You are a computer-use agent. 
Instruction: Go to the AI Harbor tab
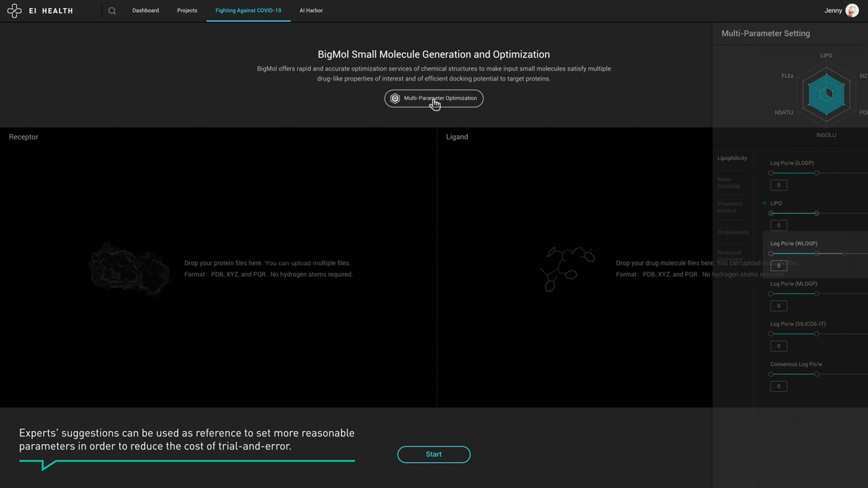[311, 11]
